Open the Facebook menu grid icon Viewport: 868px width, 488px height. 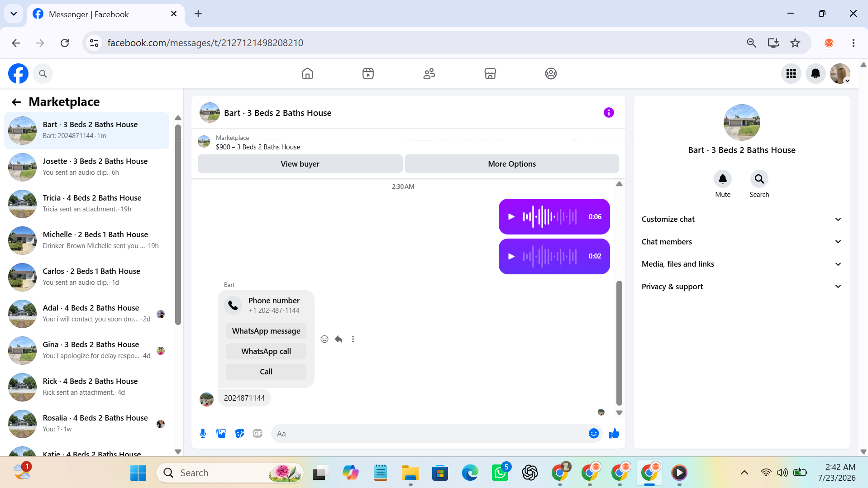point(791,73)
